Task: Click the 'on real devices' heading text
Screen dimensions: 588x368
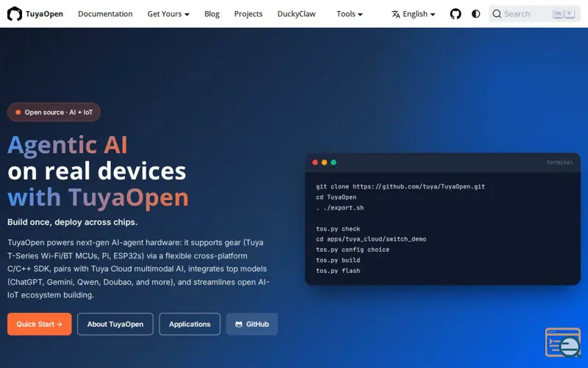Action: pyautogui.click(x=97, y=171)
